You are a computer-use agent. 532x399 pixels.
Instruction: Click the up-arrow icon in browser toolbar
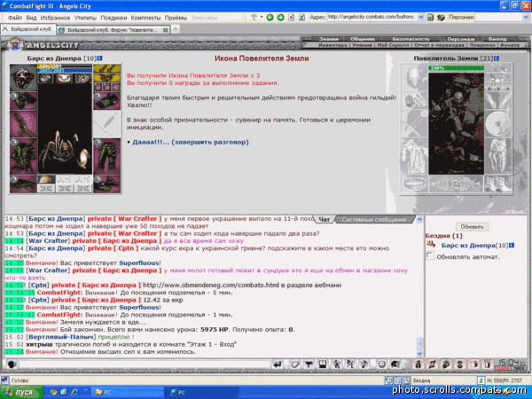(x=254, y=17)
